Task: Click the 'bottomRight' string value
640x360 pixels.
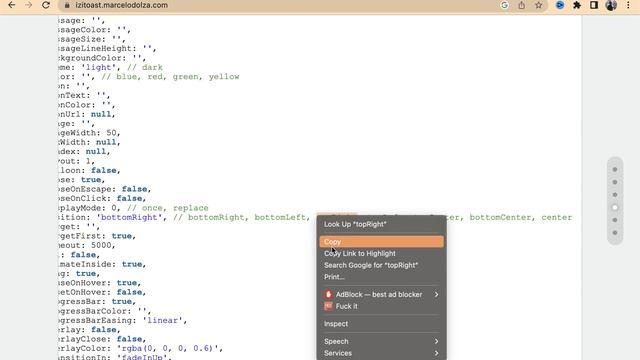Action: coord(129,217)
